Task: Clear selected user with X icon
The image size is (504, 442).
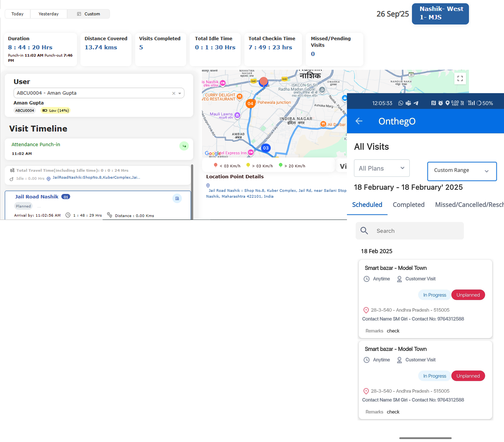Action: click(x=174, y=93)
